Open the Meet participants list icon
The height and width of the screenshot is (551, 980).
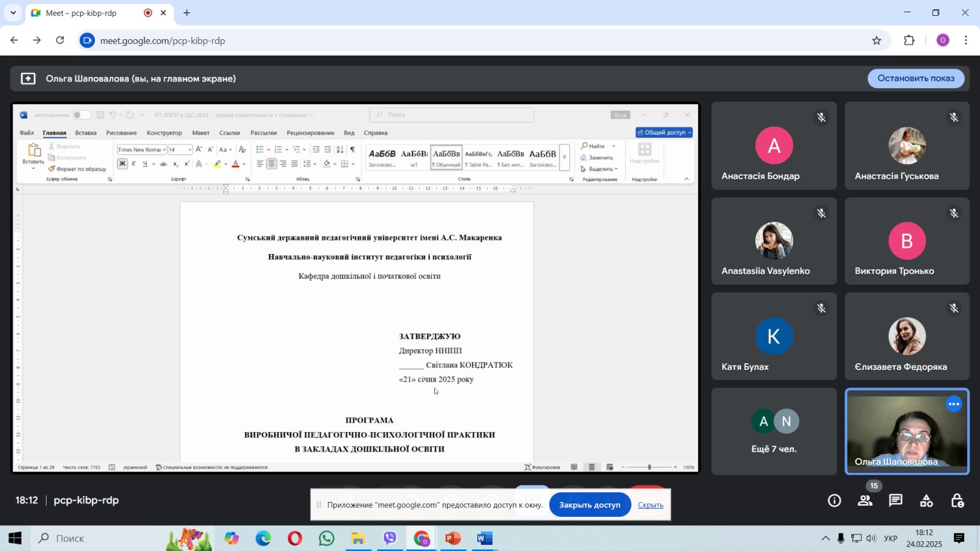(x=865, y=501)
